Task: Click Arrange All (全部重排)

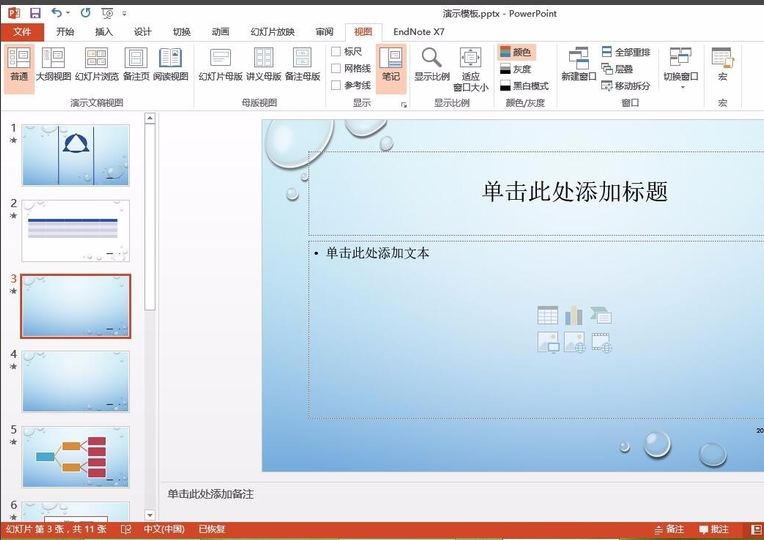Action: pos(626,52)
